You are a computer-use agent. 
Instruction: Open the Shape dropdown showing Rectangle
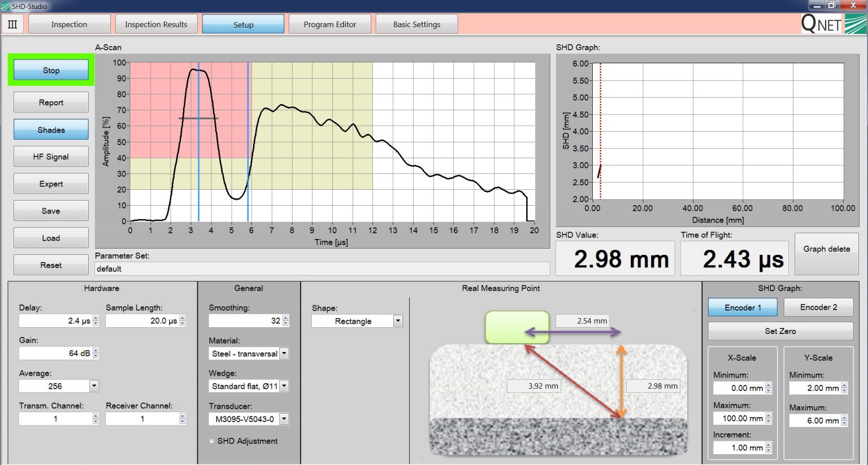click(398, 320)
